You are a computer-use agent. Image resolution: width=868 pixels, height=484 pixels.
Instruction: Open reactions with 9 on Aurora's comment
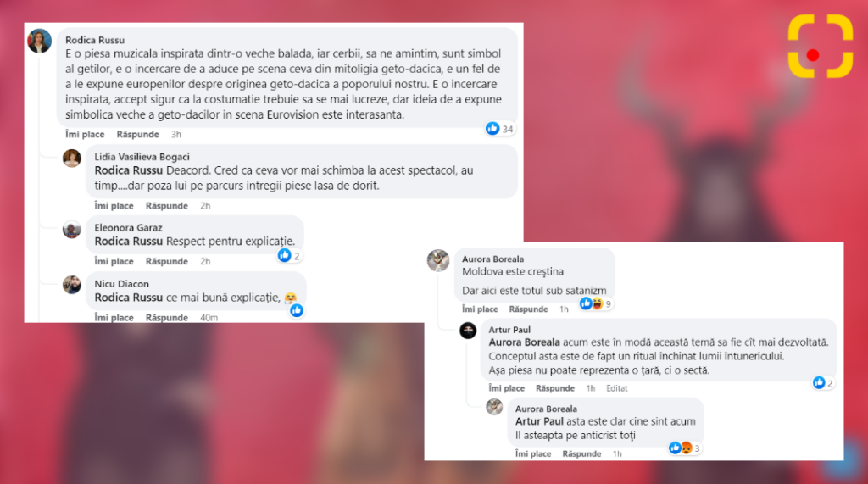coord(596,303)
